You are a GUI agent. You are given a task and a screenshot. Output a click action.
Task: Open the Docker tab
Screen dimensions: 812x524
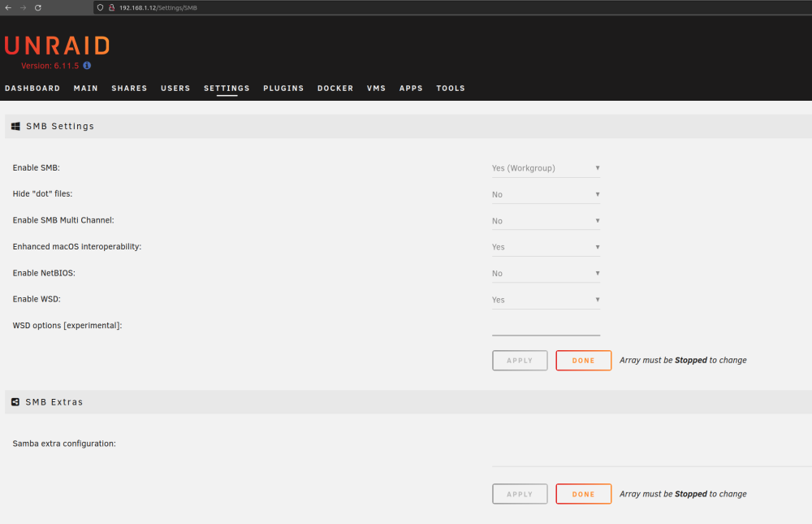click(x=335, y=88)
